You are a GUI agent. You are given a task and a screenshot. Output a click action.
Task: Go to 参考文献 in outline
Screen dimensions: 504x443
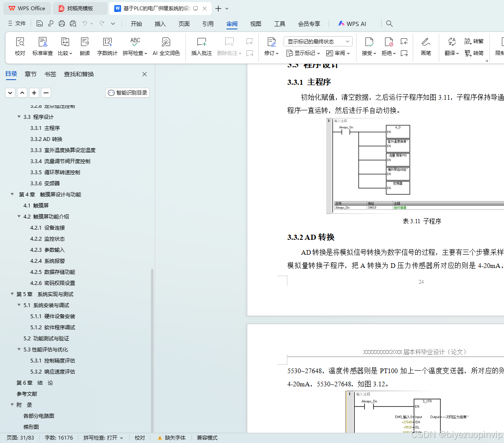(x=27, y=394)
